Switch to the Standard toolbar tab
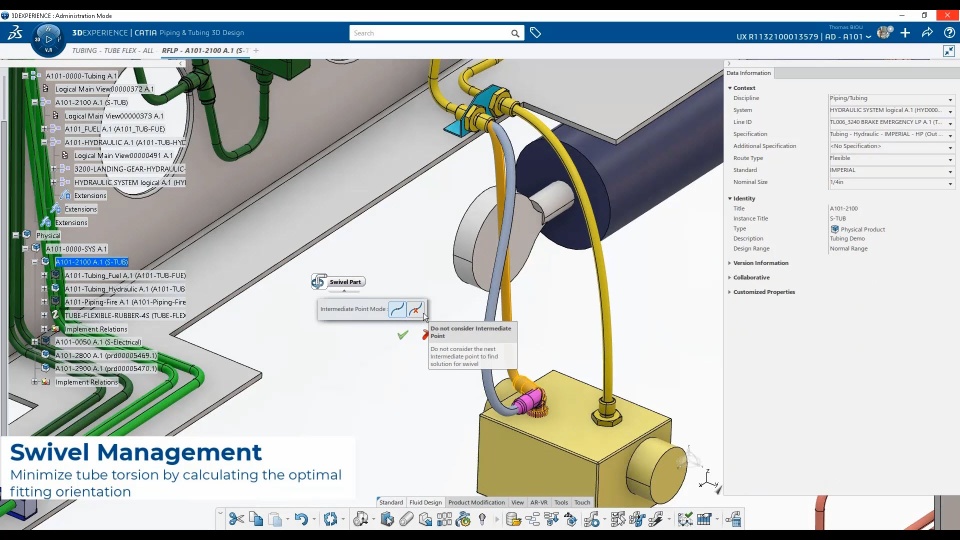Viewport: 960px width, 540px height. point(391,502)
